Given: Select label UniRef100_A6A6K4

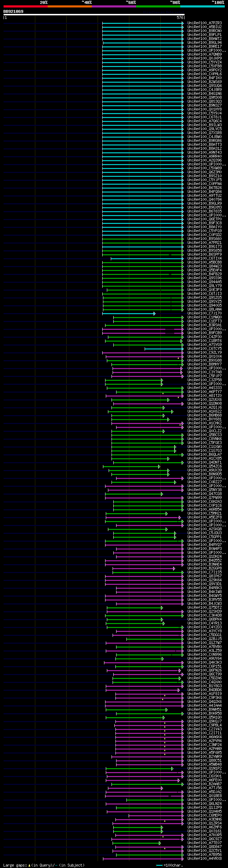Looking at the screenshot, I should (x=204, y=737).
